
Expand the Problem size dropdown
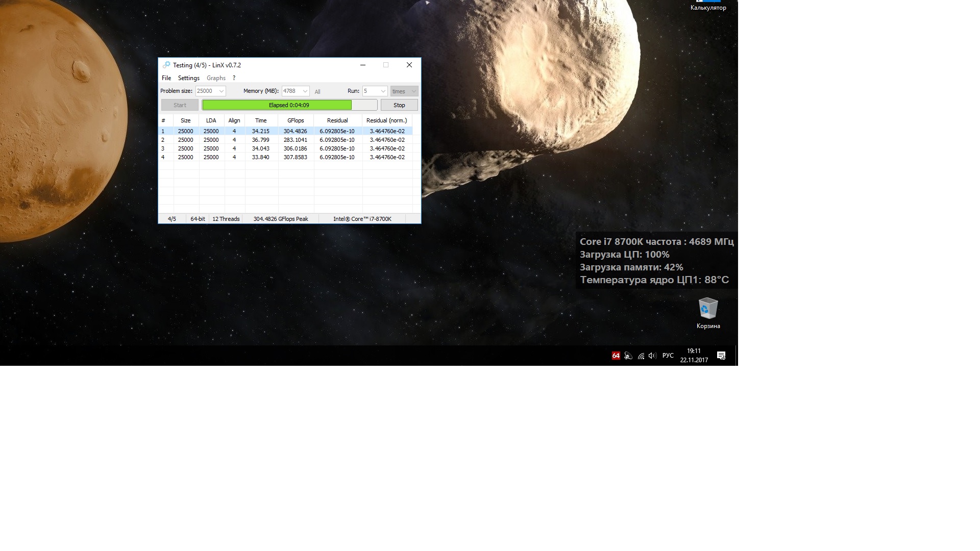[222, 91]
